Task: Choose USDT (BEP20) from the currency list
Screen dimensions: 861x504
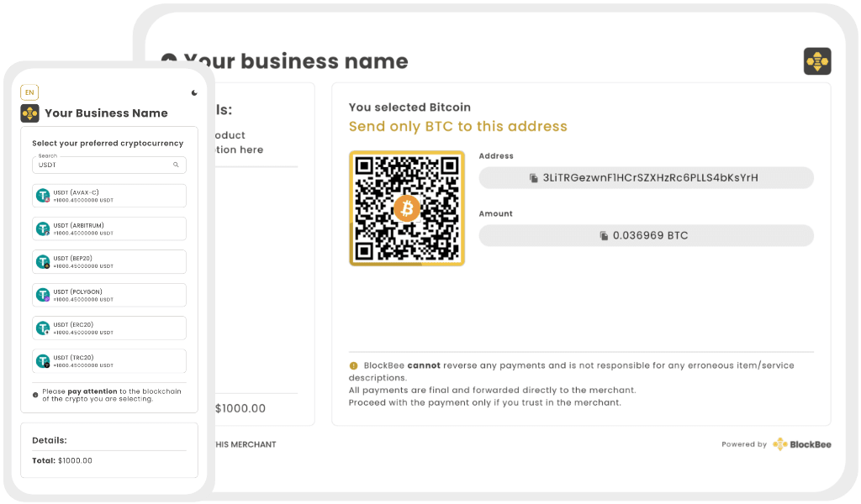Action: coord(108,261)
